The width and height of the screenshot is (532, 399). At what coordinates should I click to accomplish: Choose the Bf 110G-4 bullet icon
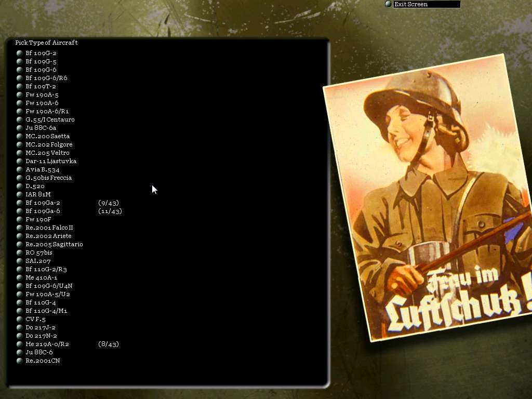coord(20,302)
